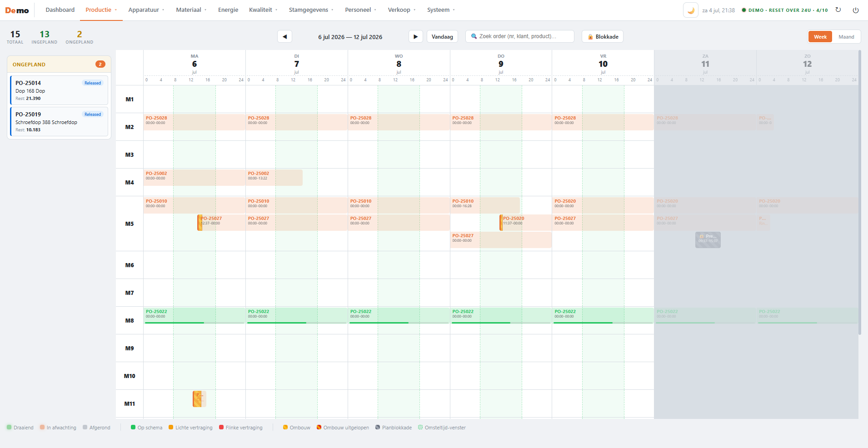Click Planblokkade legend entry
The image size is (868, 448).
pyautogui.click(x=394, y=428)
